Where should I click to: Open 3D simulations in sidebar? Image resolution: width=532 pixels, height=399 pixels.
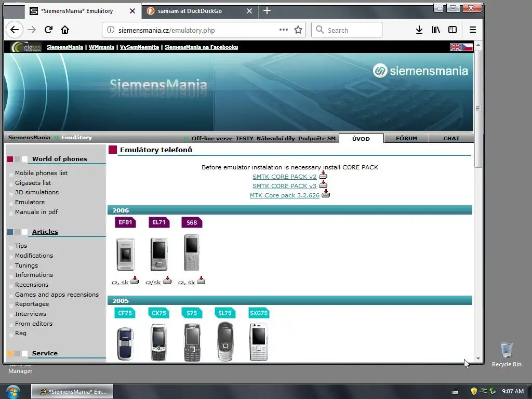click(x=37, y=192)
